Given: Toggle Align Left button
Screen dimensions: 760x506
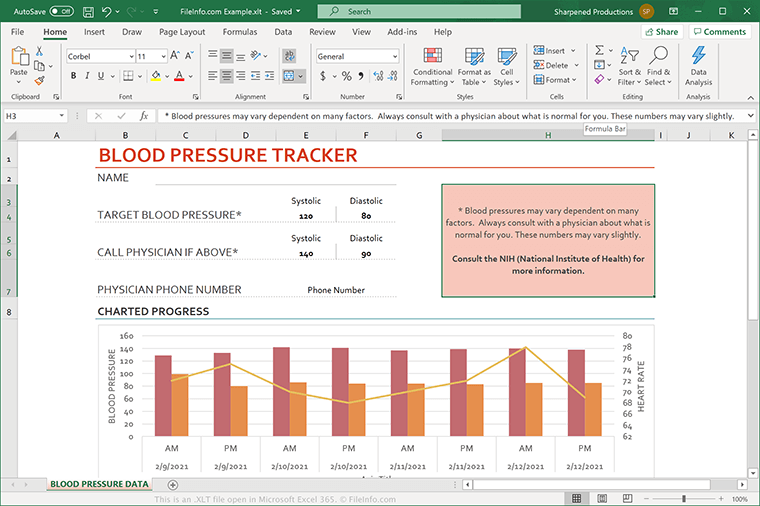Looking at the screenshot, I should tap(212, 76).
